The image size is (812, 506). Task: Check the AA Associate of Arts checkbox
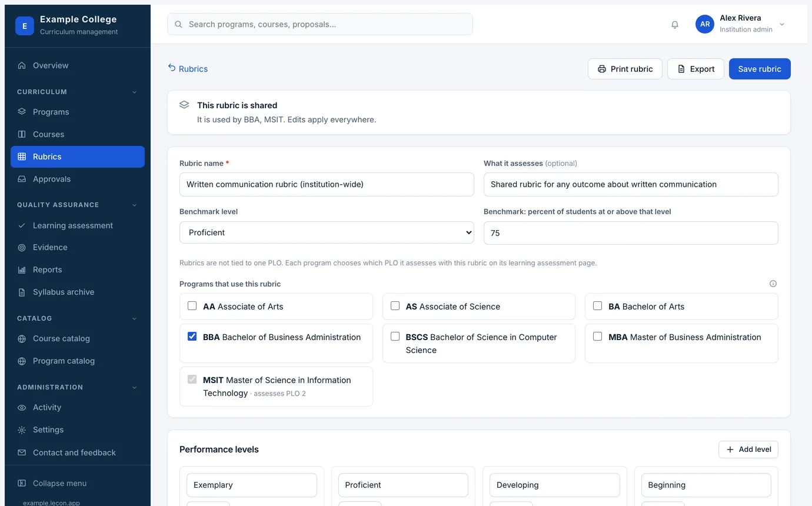tap(192, 306)
